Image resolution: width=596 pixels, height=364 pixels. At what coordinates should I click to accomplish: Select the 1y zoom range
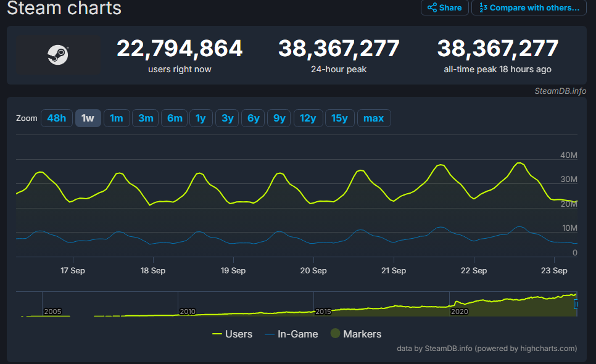(201, 118)
